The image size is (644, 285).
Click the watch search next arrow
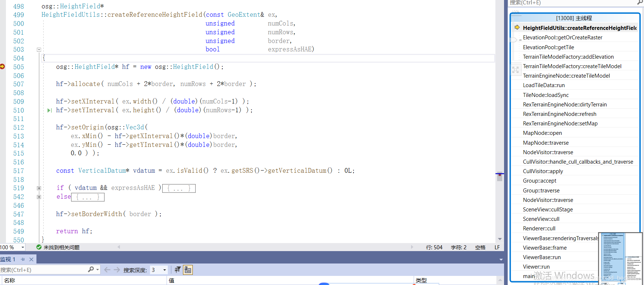[x=117, y=270]
